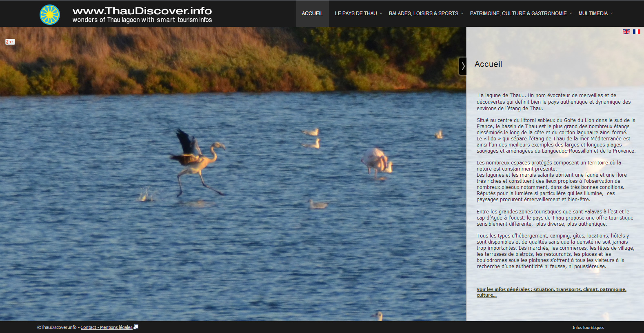
Task: Switch language with the French flag
Action: pos(637,32)
